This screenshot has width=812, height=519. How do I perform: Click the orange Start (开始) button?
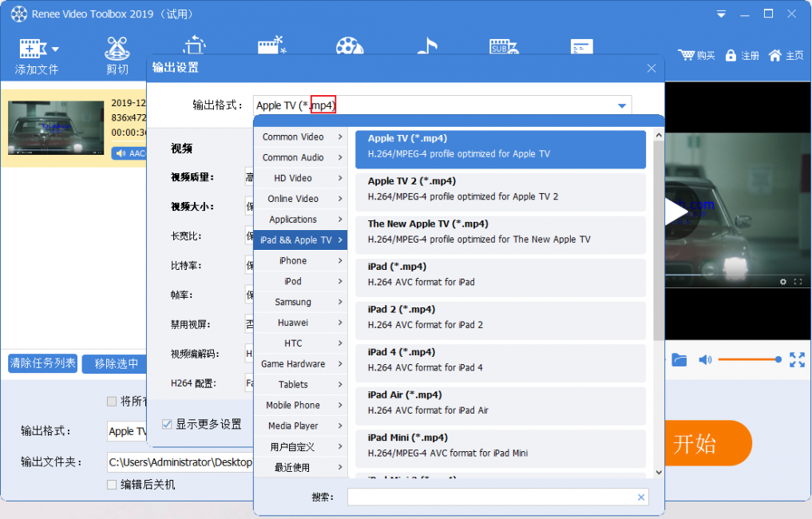[x=707, y=443]
